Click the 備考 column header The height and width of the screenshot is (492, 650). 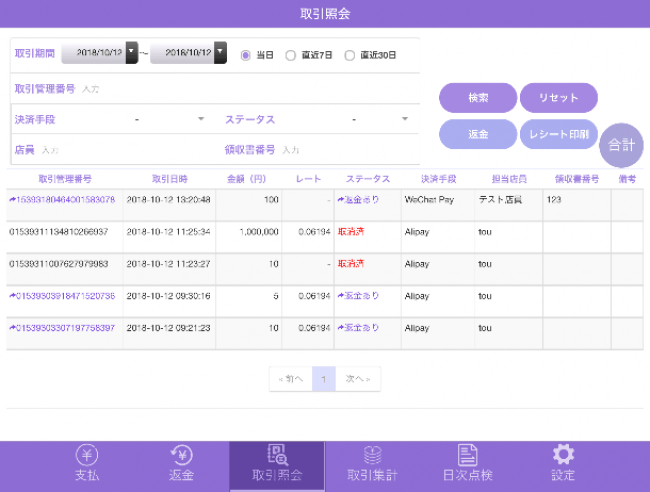click(627, 179)
